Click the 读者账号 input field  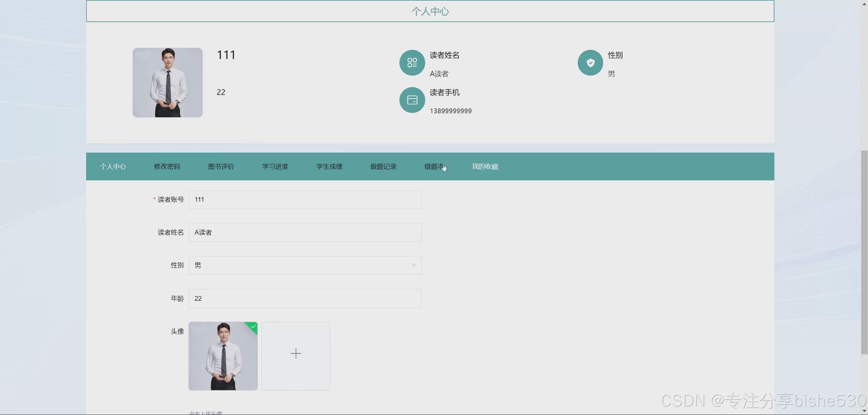(x=305, y=199)
